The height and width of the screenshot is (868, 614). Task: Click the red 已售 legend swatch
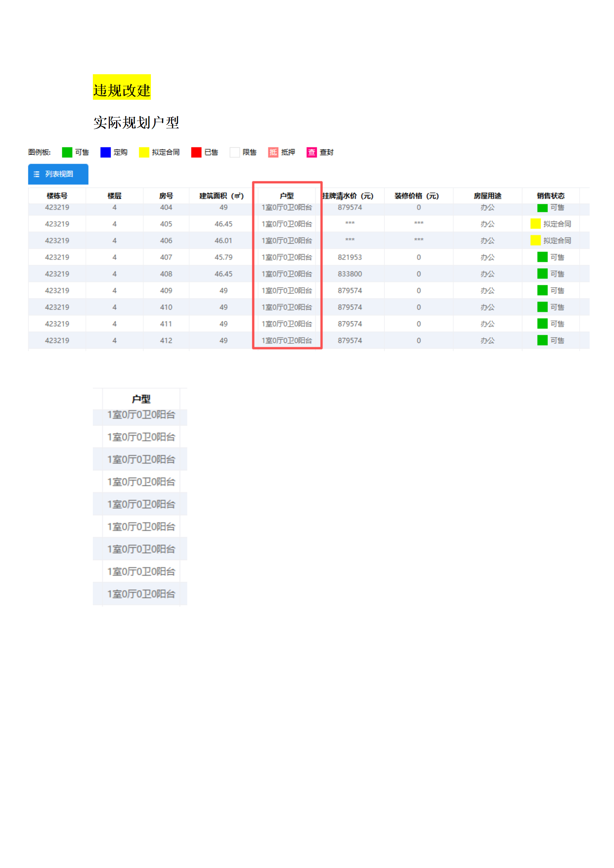click(196, 152)
